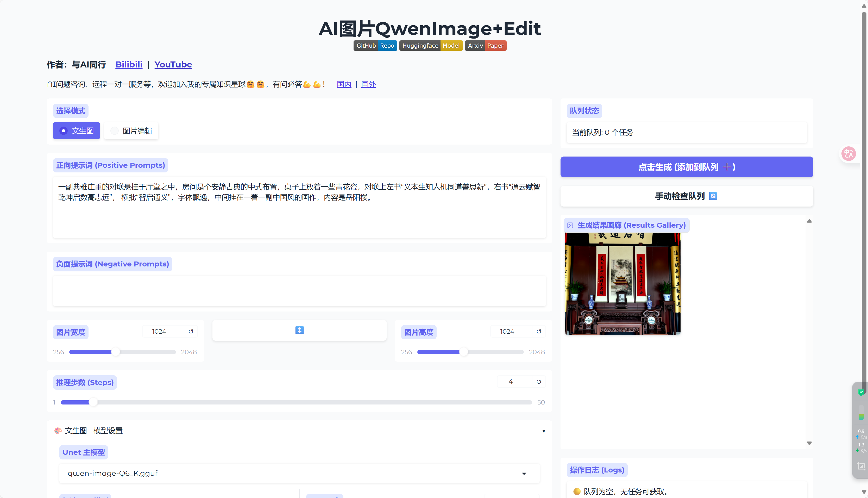This screenshot has height=498, width=868.
Task: Click 点击生成 (添加到队列) button
Action: (687, 167)
